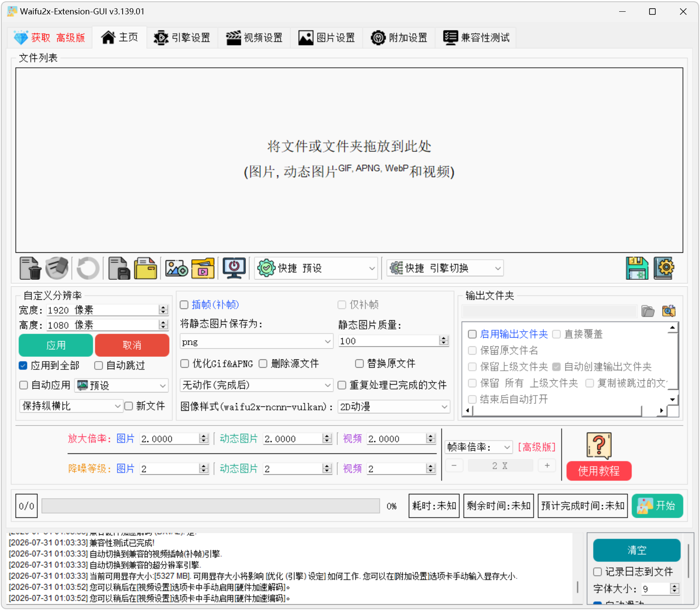Click the gear book settings icon
Image resolution: width=700 pixels, height=610 pixels.
pyautogui.click(x=664, y=268)
